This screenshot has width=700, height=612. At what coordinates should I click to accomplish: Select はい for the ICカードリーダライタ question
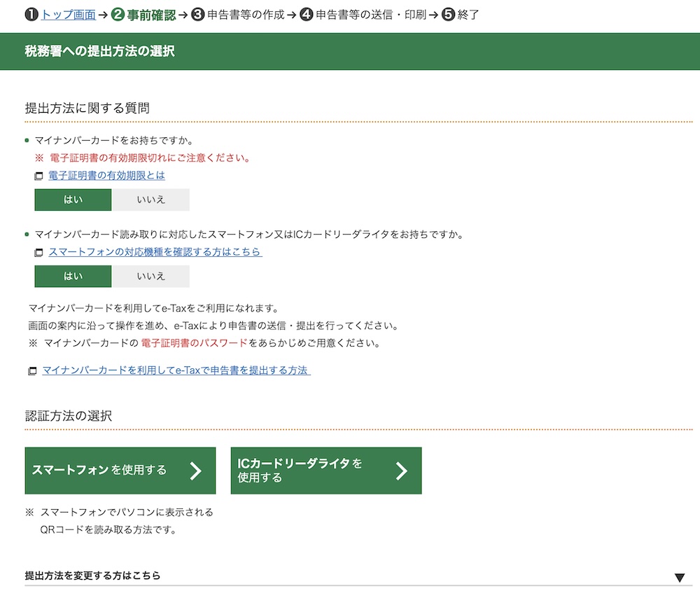click(72, 276)
